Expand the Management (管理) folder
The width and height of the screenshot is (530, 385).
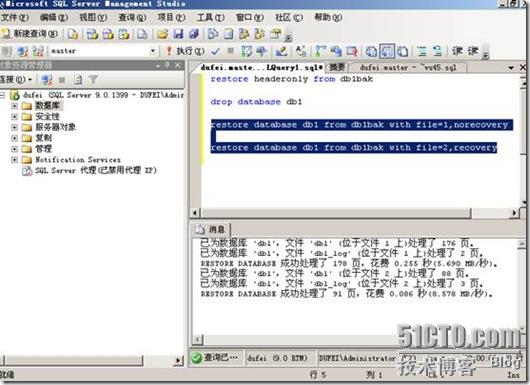[x=14, y=149]
